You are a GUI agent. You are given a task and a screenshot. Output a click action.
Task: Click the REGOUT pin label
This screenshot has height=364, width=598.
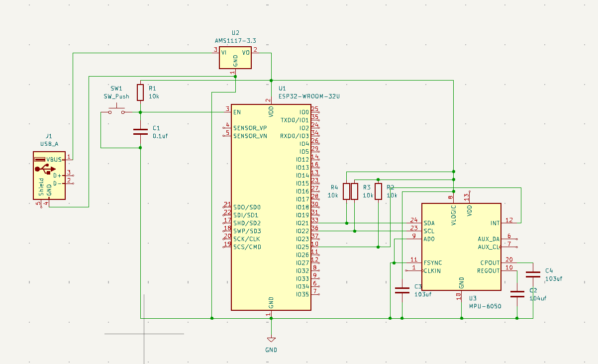point(488,271)
